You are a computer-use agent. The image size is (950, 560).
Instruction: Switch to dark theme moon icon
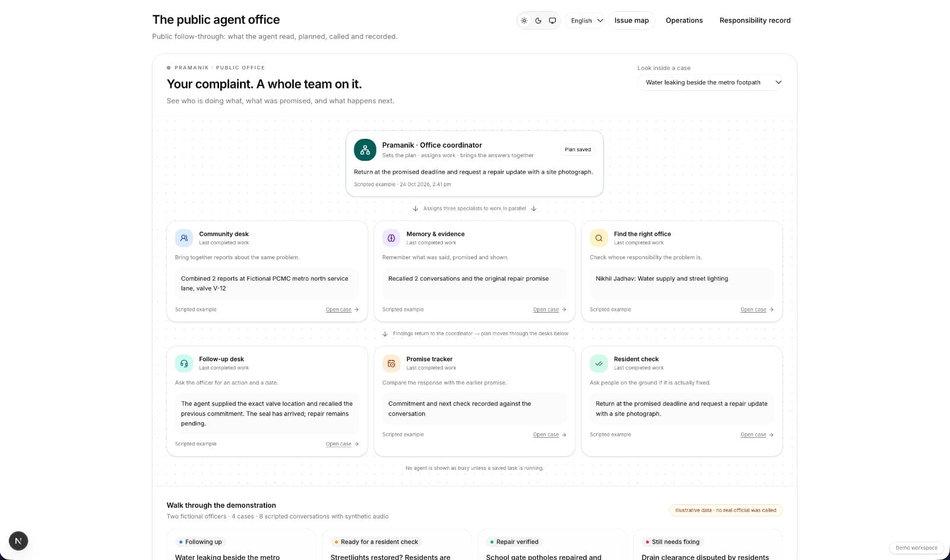click(x=538, y=20)
